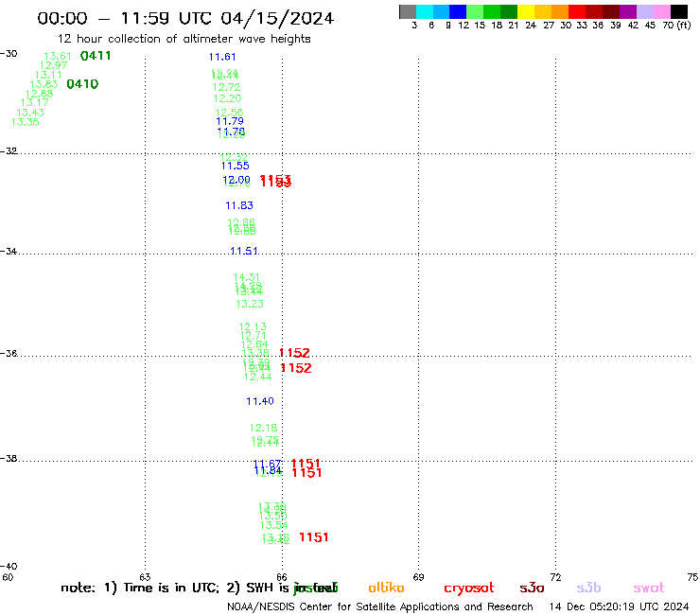The image size is (700, 615).
Task: Select the blue value '11.61'
Action: [222, 57]
